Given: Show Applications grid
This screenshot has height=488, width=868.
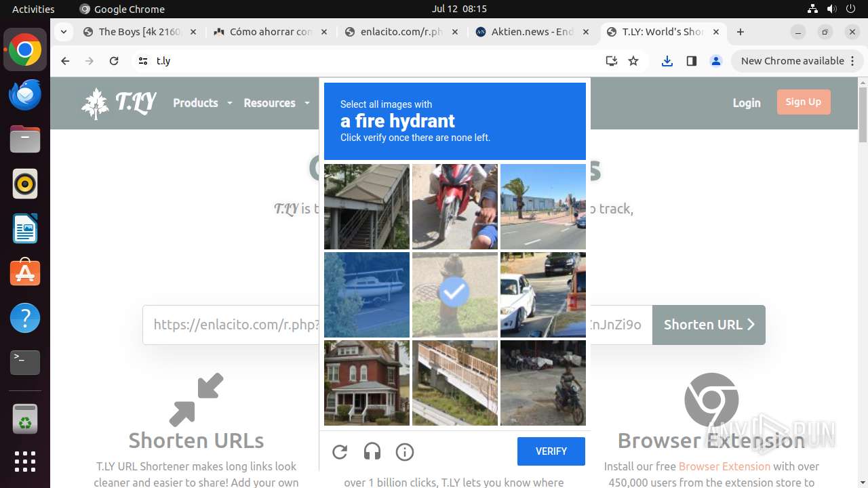Looking at the screenshot, I should point(25,462).
